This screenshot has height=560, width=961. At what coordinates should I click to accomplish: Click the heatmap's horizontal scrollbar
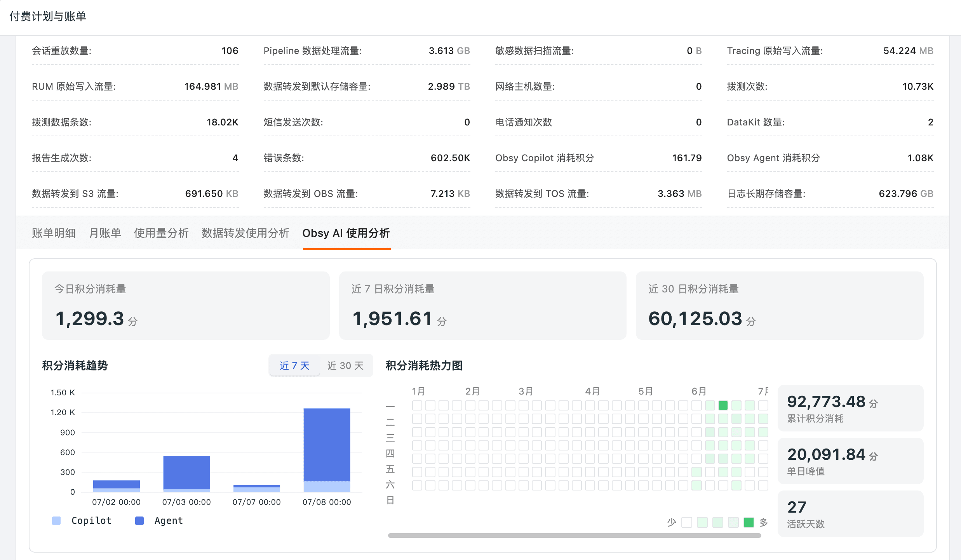pyautogui.click(x=575, y=536)
